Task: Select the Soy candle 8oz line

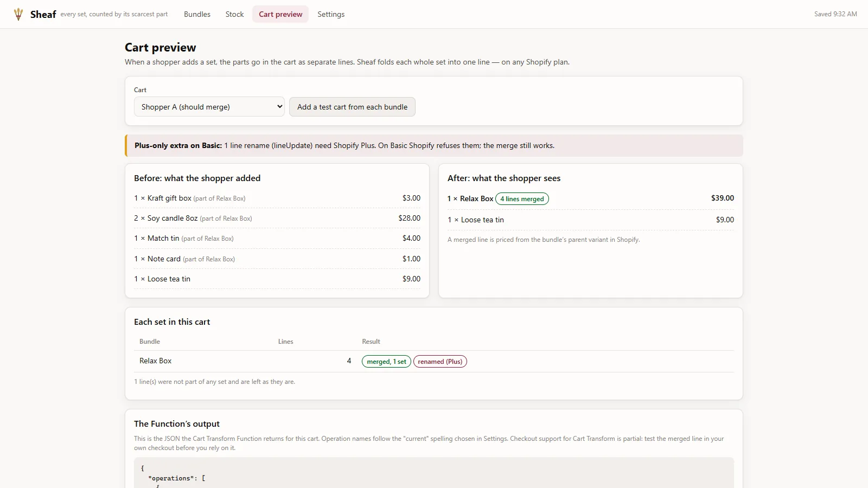Action: pos(277,218)
